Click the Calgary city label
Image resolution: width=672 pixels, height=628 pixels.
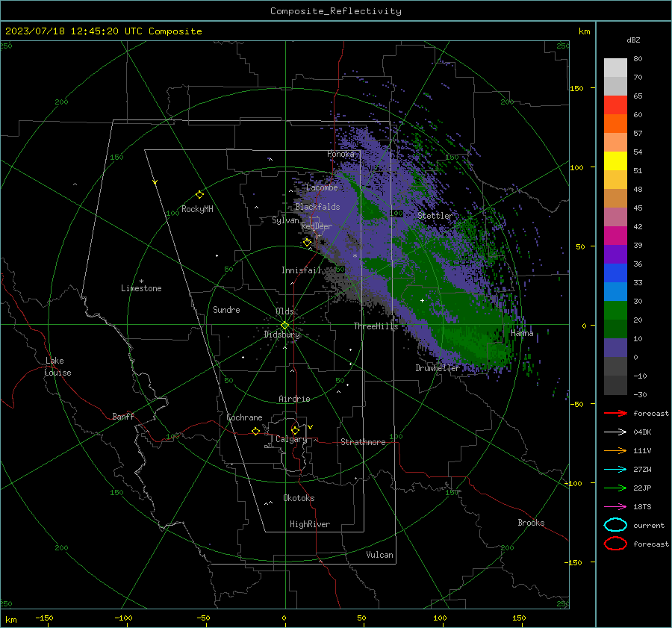pyautogui.click(x=291, y=439)
